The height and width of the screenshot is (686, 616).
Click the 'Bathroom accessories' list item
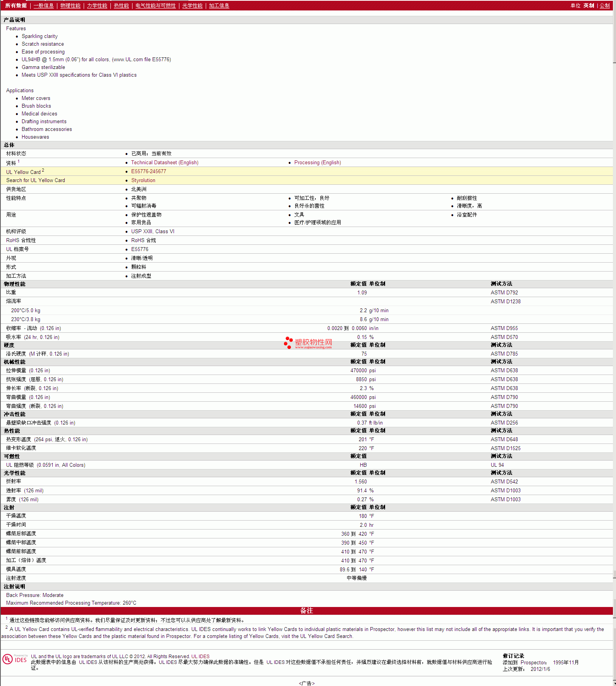tap(47, 129)
